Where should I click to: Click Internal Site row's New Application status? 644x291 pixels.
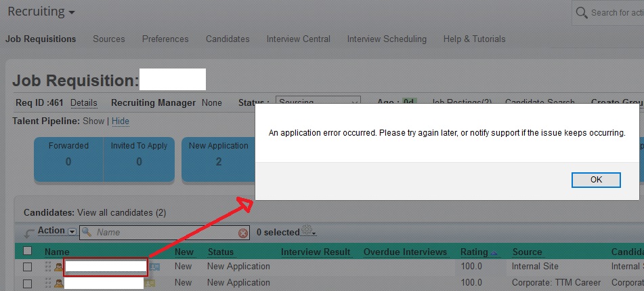point(238,267)
